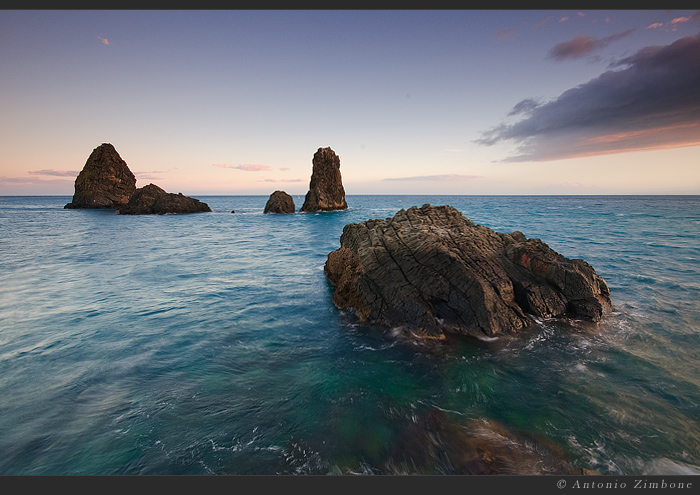
Task: Click the white foam in bottom-right corner
Action: click(670, 466)
